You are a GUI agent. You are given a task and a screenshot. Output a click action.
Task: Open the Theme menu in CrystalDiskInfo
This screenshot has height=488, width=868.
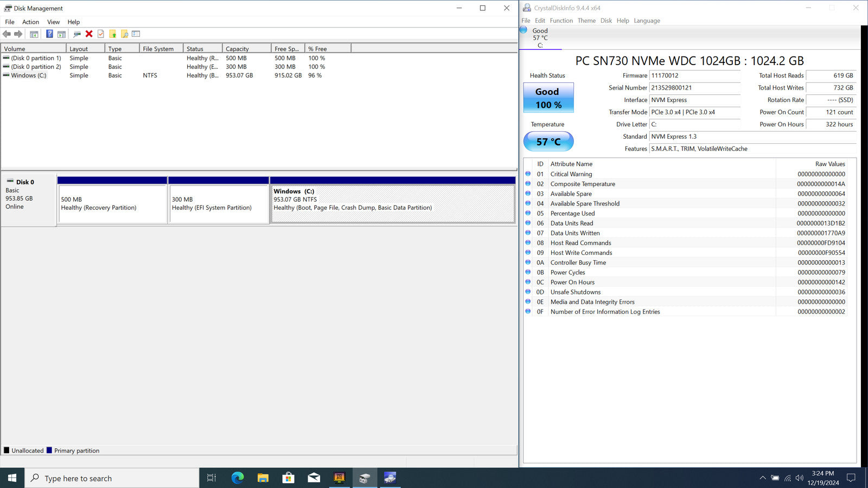[x=586, y=21]
